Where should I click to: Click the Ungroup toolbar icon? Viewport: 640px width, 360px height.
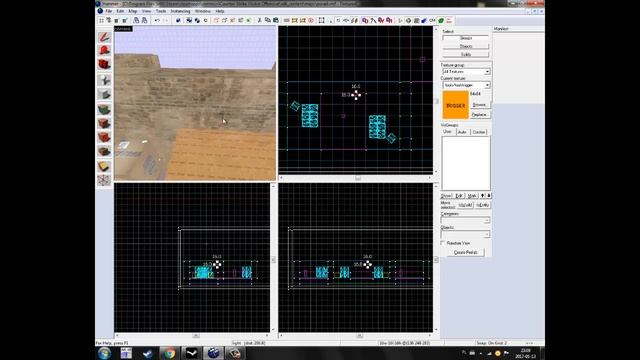(x=197, y=20)
